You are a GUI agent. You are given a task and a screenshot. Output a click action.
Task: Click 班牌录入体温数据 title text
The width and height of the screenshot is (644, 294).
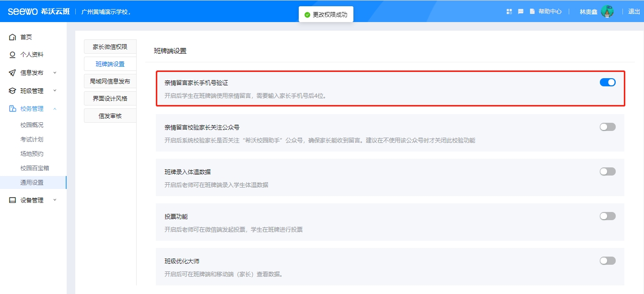click(187, 172)
